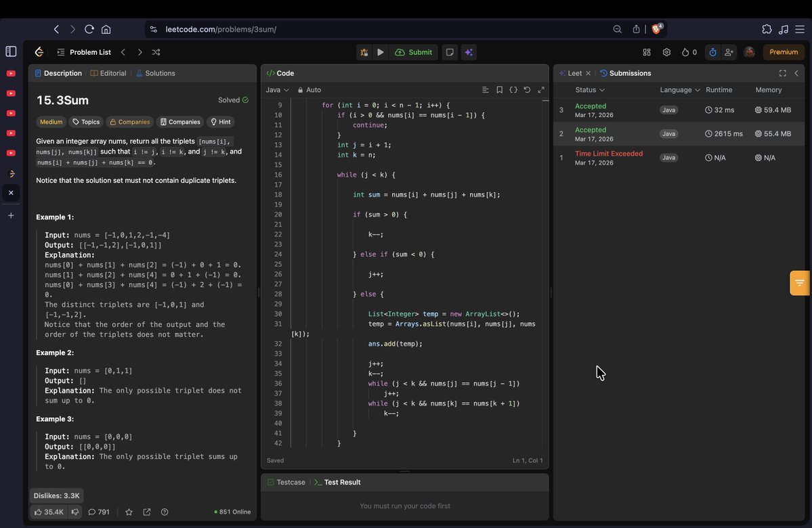The width and height of the screenshot is (812, 528).
Task: Select the Description tab
Action: click(58, 74)
